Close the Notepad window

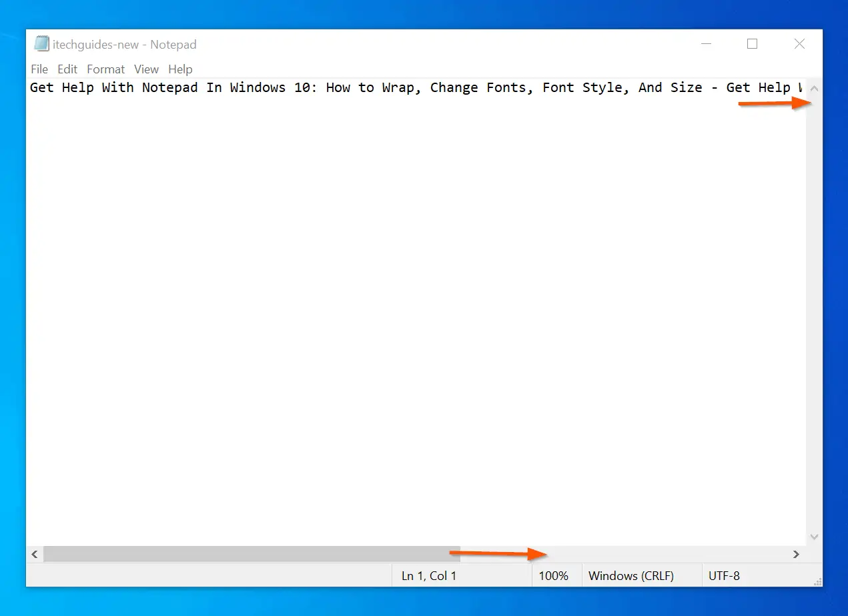799,44
